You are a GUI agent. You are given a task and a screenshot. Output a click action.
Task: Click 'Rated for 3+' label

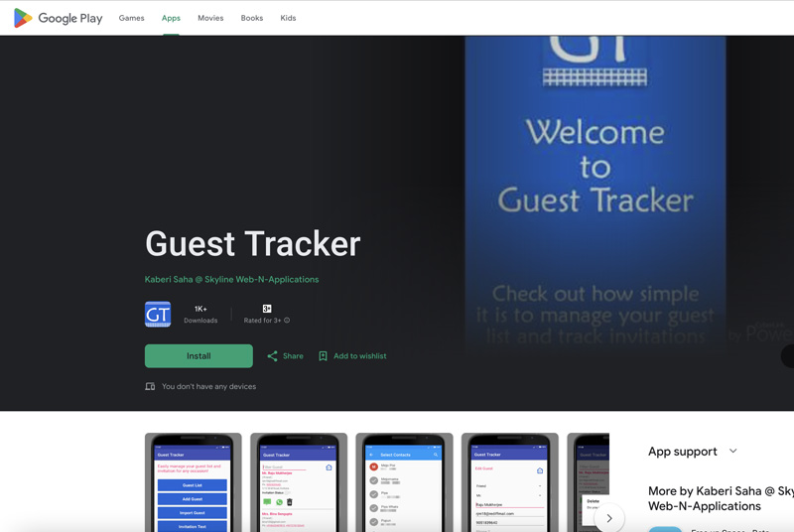click(262, 320)
